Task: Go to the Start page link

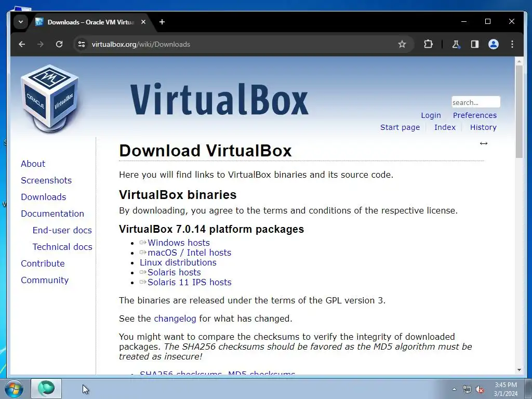Action: (x=400, y=127)
